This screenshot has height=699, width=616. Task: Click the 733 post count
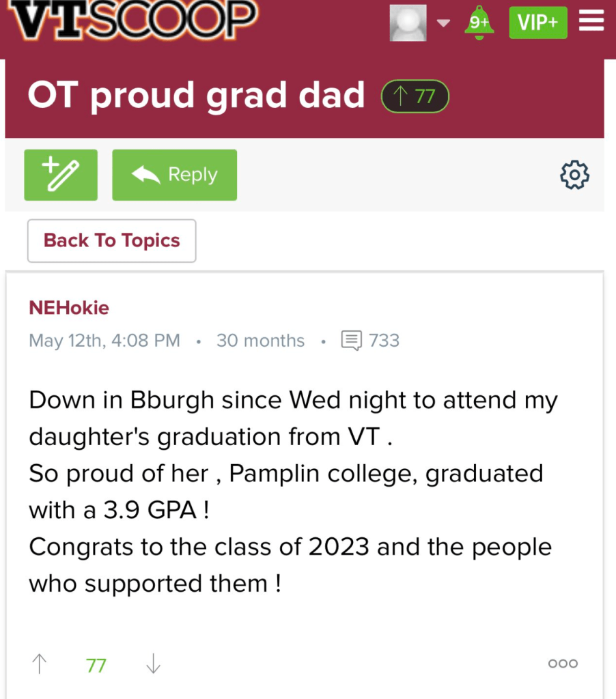point(384,340)
